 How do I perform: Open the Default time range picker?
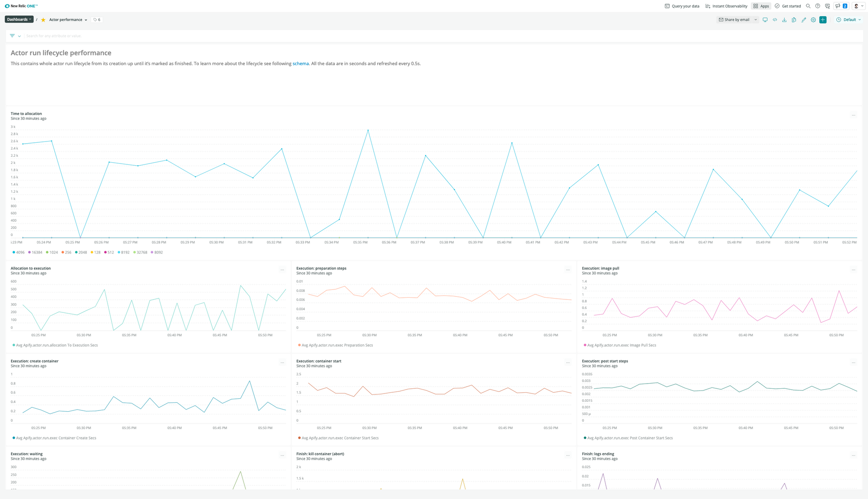tap(848, 20)
